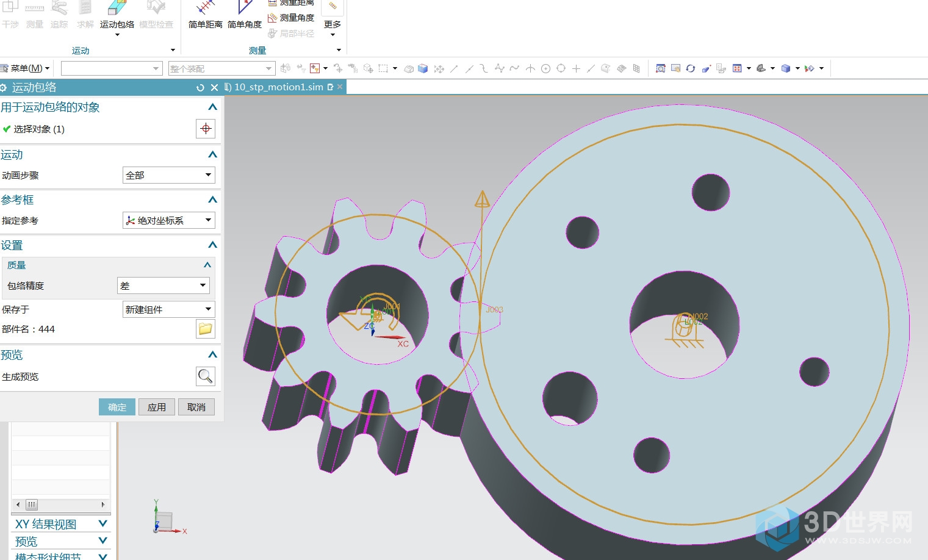Toggle the quadrant point snap
928x560 pixels.
(561, 68)
